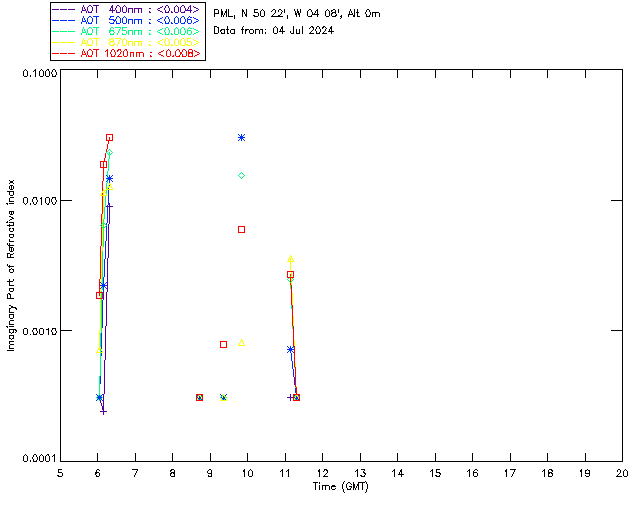Click the x-axis tick label 17
Image resolution: width=640 pixels, height=512 pixels.
point(510,473)
